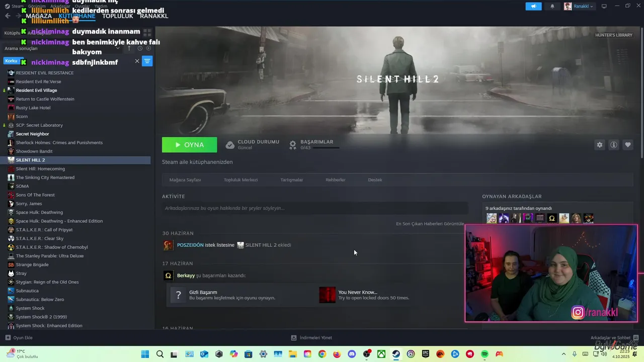Open POSZEIDÓN's profile link
This screenshot has height=362, width=644.
click(x=190, y=245)
